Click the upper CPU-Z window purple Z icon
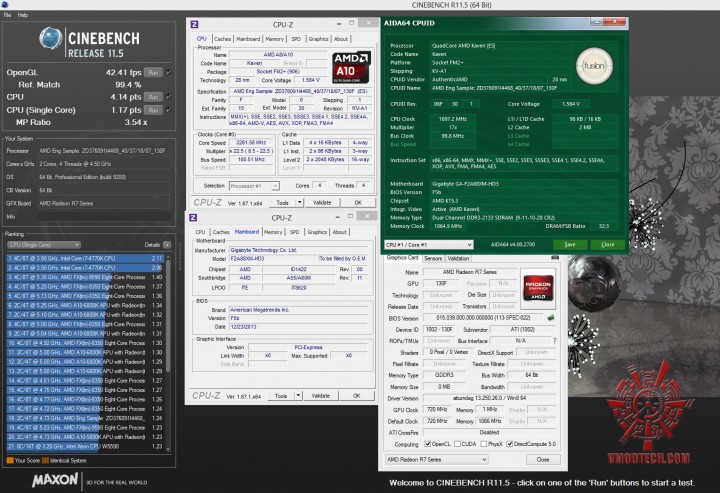720x493 pixels. 194,25
